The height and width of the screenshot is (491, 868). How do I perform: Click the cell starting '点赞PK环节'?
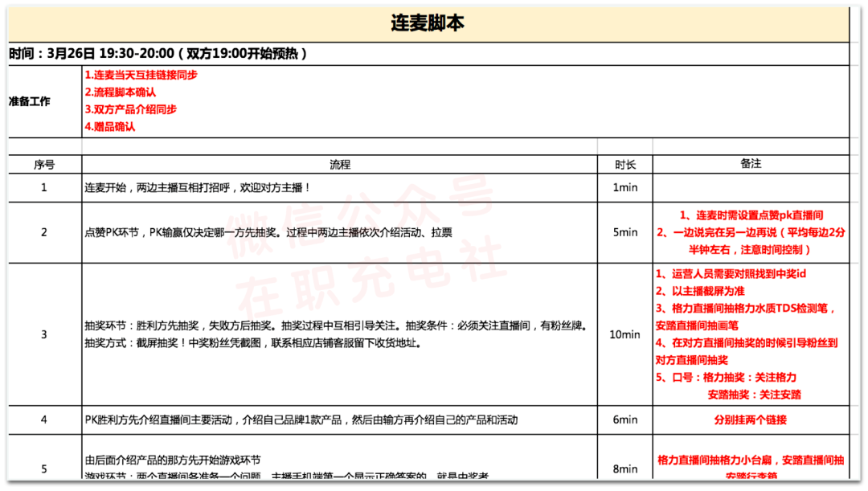pos(340,232)
